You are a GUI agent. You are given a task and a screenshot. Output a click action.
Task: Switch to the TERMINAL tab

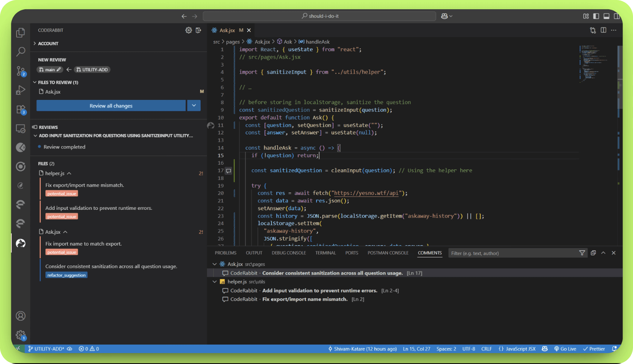[x=325, y=253]
